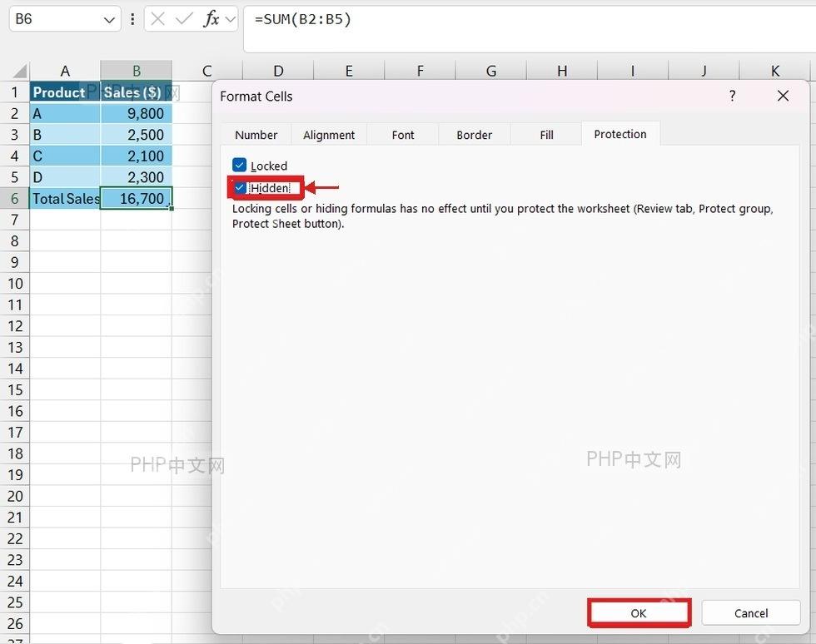Open the Fill tab for cell colors
This screenshot has height=644, width=816.
546,135
